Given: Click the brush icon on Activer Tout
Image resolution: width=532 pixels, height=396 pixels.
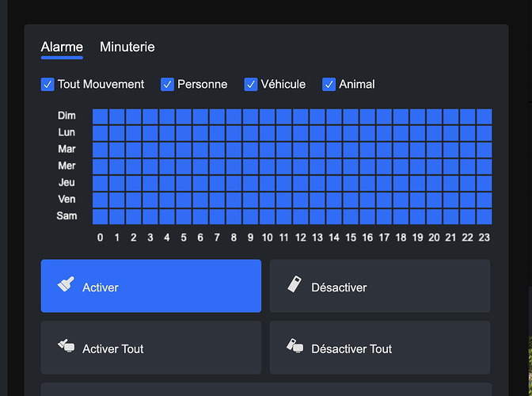Looking at the screenshot, I should pyautogui.click(x=66, y=346).
